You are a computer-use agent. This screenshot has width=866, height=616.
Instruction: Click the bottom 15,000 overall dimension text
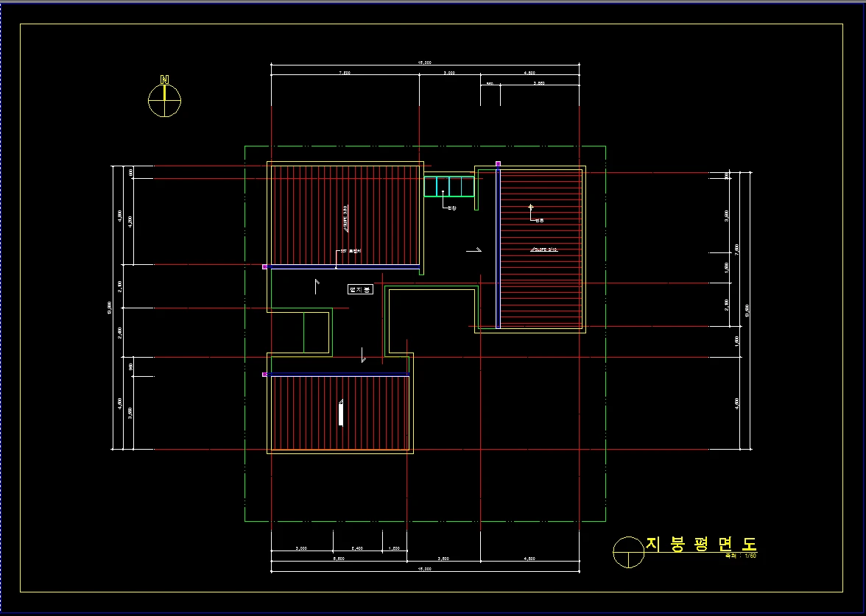point(425,569)
